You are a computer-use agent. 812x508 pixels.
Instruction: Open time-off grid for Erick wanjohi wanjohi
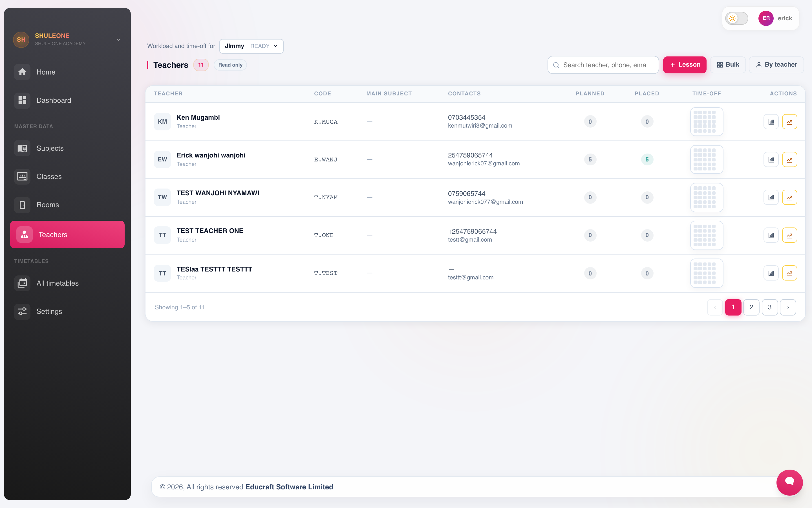(x=706, y=159)
